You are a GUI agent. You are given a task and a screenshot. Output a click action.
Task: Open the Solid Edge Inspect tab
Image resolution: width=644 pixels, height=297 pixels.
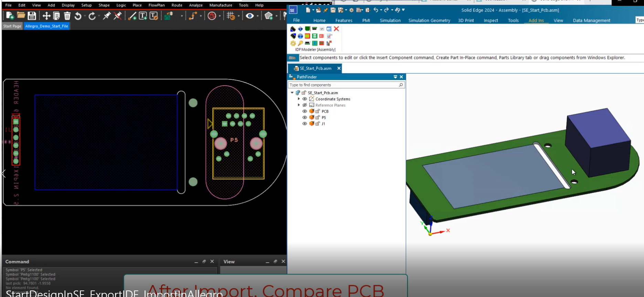click(x=491, y=20)
